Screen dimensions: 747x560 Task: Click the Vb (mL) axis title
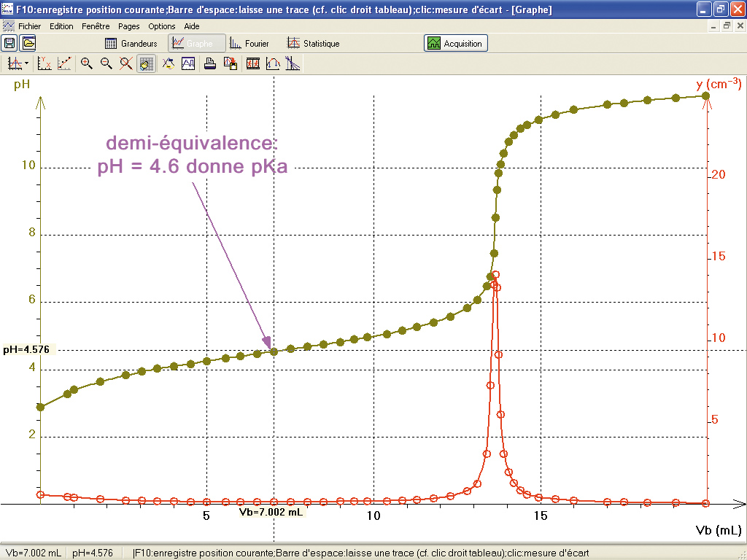719,530
